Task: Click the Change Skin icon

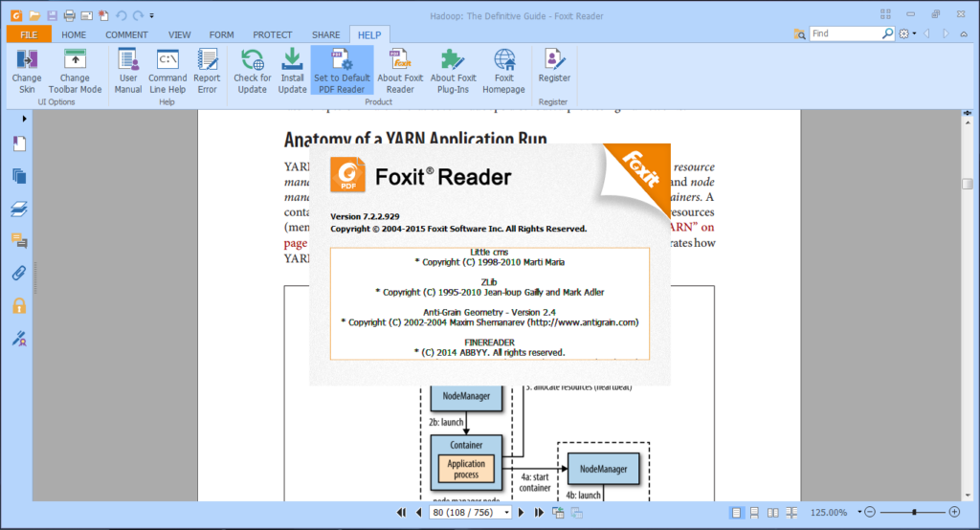Action: 26,71
